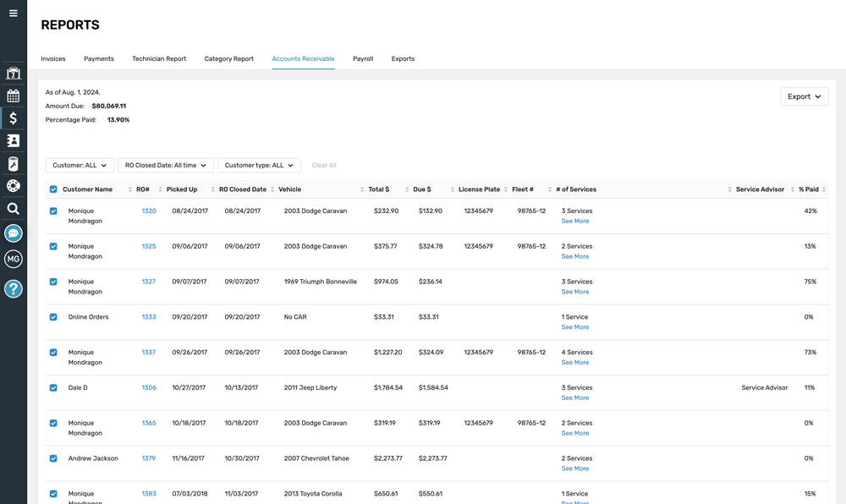
Task: Open the steering wheel settings icon
Action: 14,187
